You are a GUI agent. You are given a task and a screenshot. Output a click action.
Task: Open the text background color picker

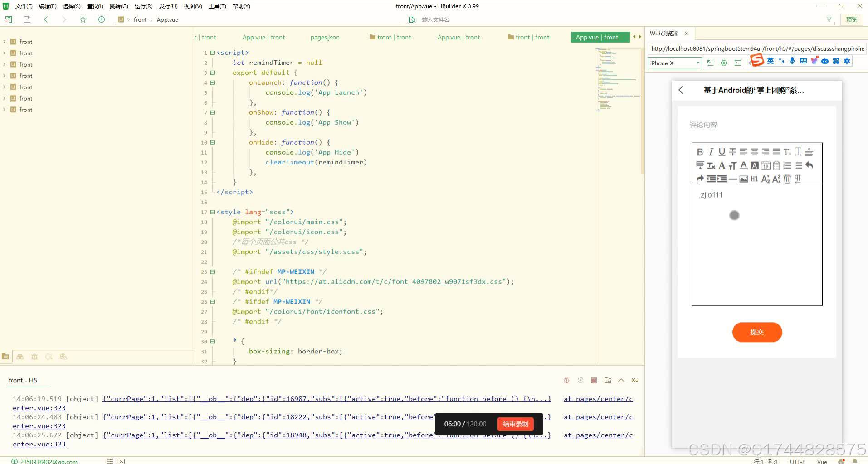click(x=755, y=166)
